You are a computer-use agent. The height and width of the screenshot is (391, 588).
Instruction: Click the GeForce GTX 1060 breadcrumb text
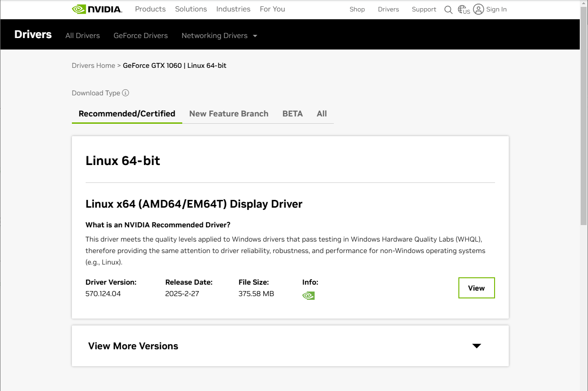click(174, 66)
